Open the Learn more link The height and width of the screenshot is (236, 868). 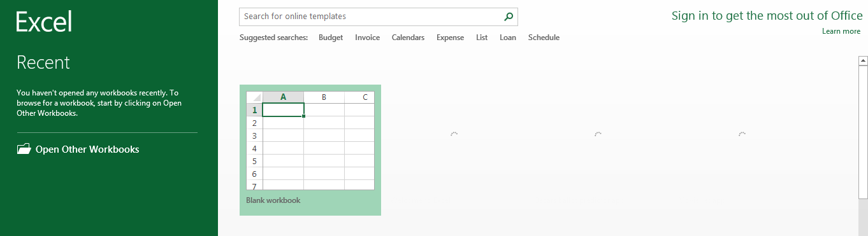[x=841, y=31]
